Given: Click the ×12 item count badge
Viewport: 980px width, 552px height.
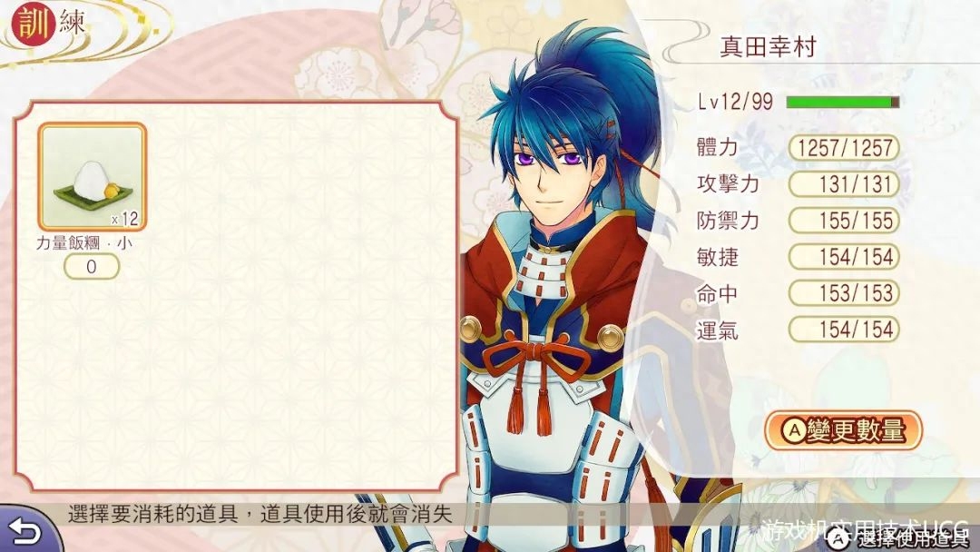Looking at the screenshot, I should pyautogui.click(x=124, y=219).
